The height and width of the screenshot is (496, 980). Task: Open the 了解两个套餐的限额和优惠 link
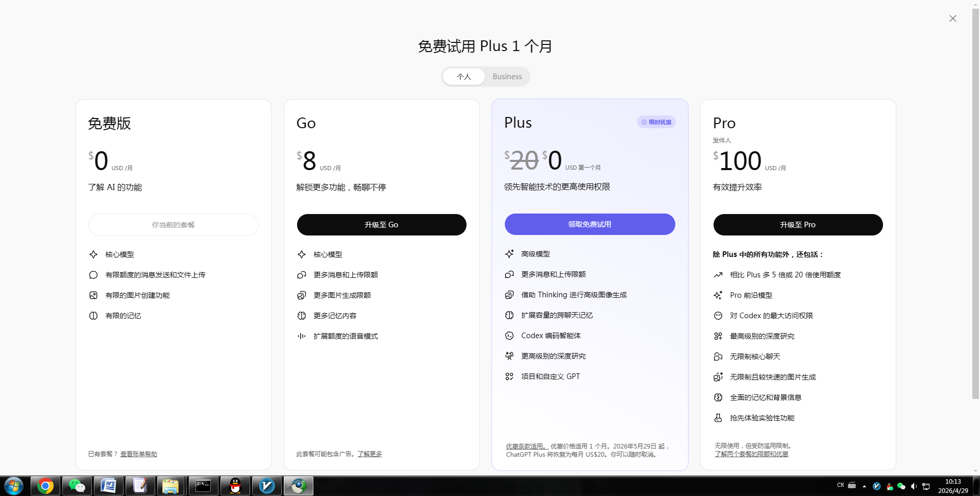[x=751, y=454]
